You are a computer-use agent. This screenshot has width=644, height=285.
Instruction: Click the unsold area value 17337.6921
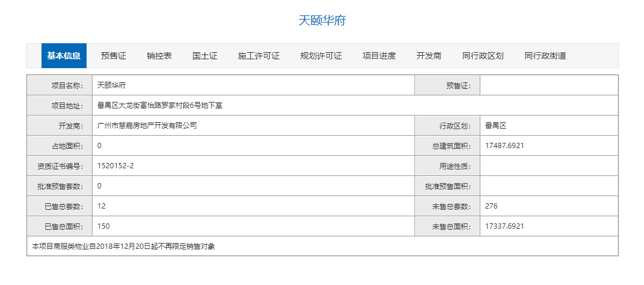[x=504, y=226]
